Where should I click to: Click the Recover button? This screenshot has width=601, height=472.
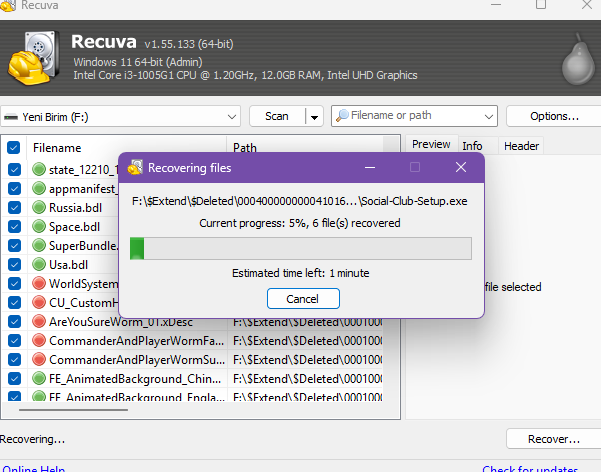[x=554, y=439]
